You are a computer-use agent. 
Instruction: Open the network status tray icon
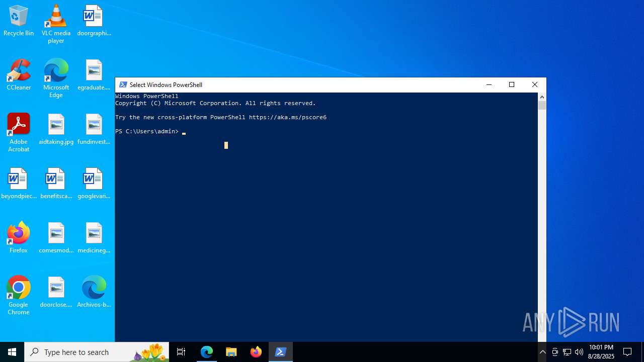pyautogui.click(x=567, y=352)
